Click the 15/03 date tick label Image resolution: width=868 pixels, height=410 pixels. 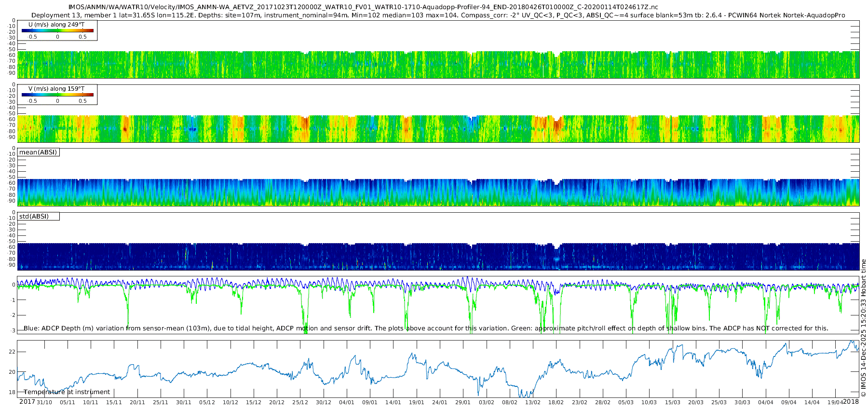672,402
